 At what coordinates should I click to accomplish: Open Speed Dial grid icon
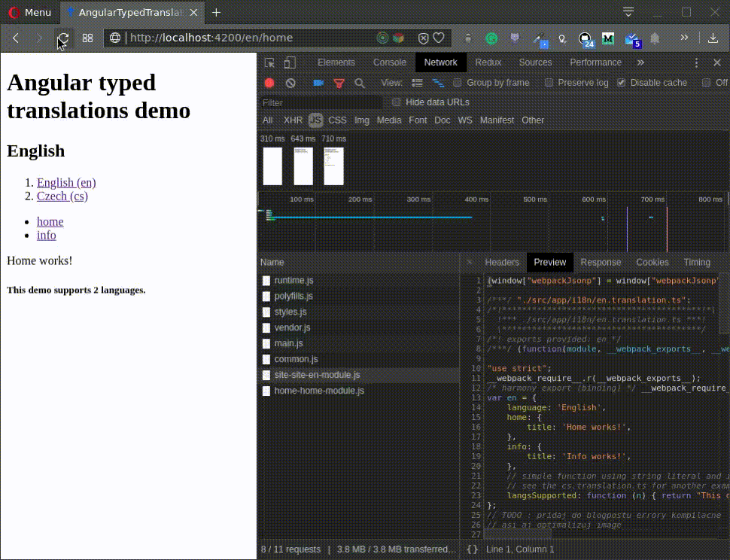tap(87, 38)
